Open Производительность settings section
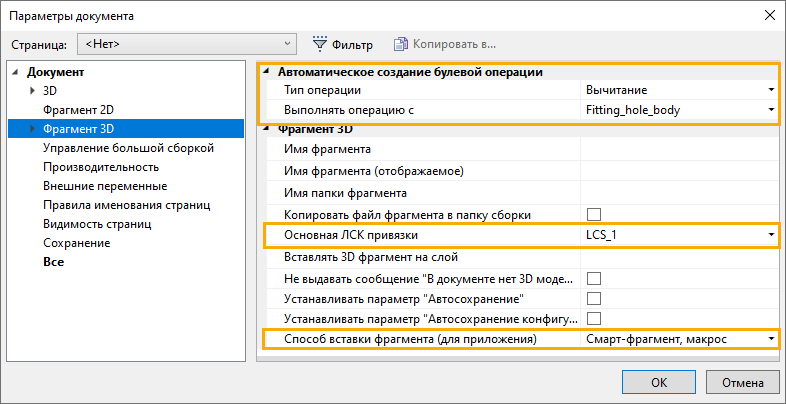 [101, 167]
